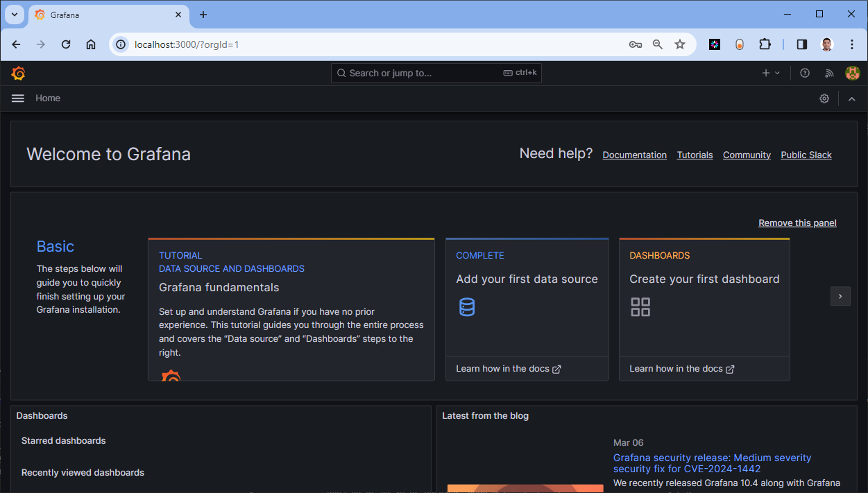
Task: Open the news RSS feed icon
Action: [829, 73]
